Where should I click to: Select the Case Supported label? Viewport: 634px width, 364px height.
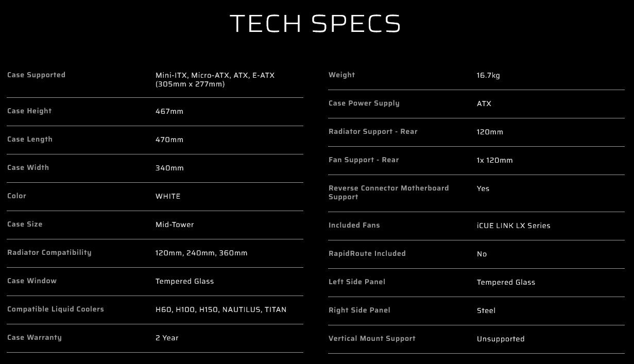pos(36,75)
